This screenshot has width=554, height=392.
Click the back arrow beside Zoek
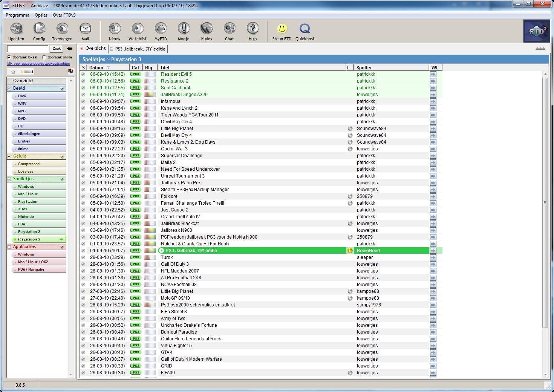pyautogui.click(x=70, y=49)
